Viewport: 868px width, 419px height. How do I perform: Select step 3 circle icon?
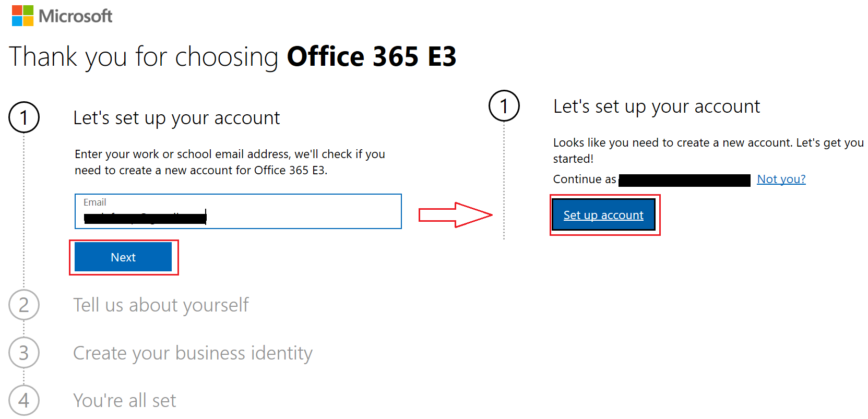click(24, 353)
